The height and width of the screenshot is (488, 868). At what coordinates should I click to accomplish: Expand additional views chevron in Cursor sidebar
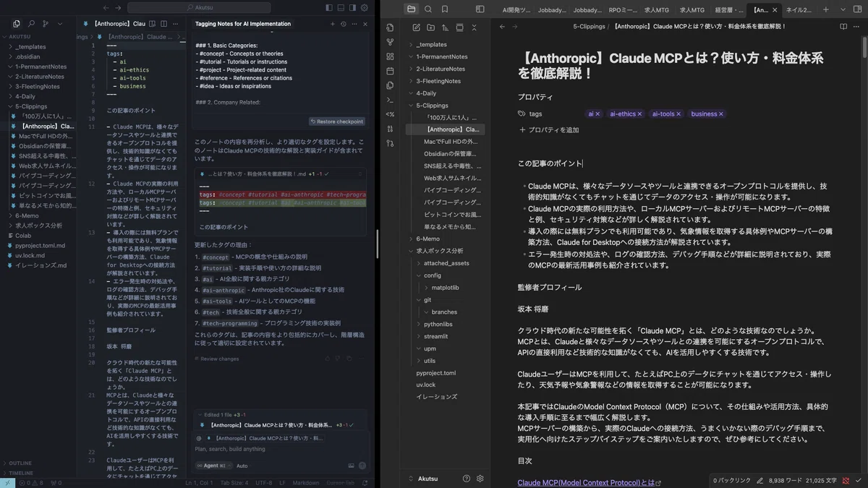tap(60, 24)
